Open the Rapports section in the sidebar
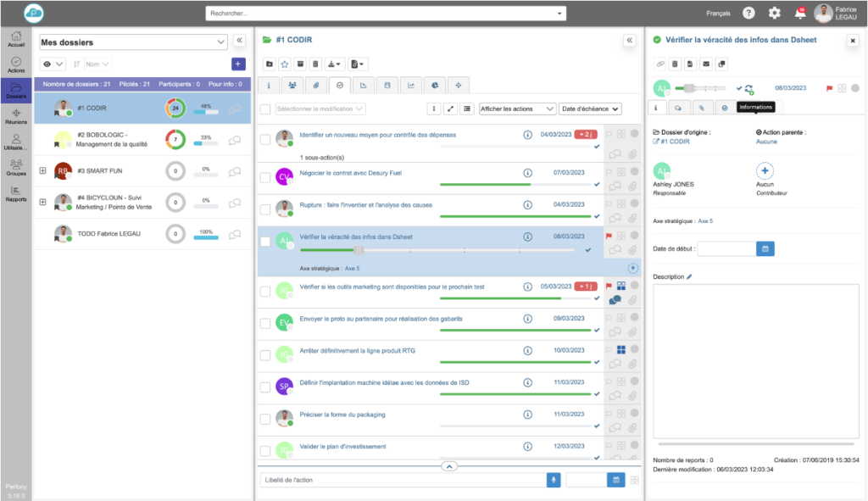This screenshot has height=501, width=868. [x=16, y=194]
